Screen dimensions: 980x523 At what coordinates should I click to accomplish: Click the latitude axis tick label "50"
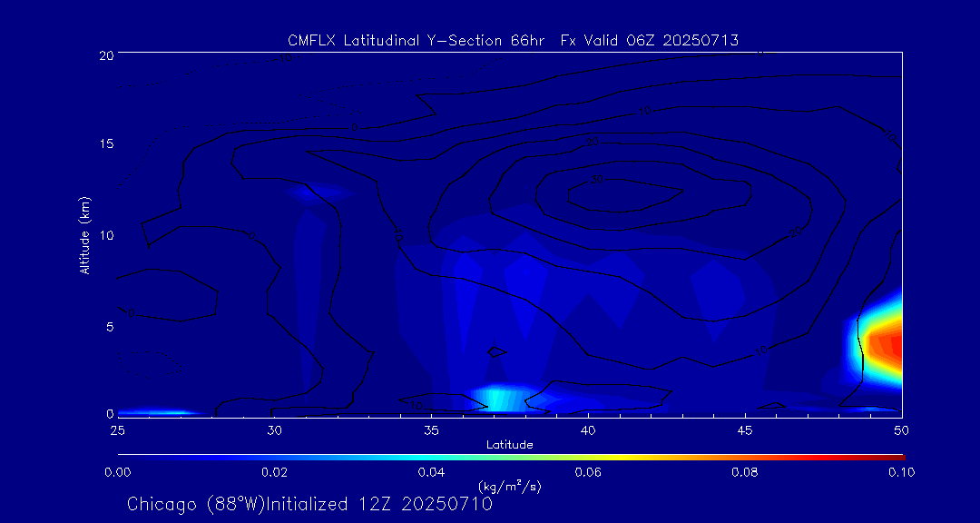[x=902, y=429]
